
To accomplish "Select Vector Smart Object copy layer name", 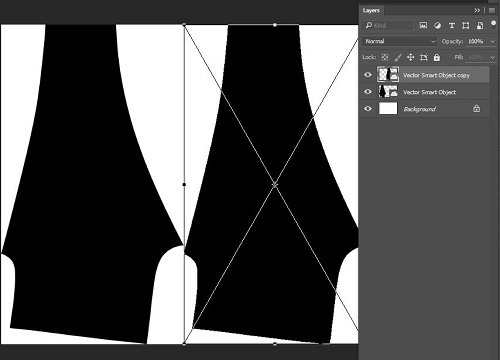I will point(436,75).
